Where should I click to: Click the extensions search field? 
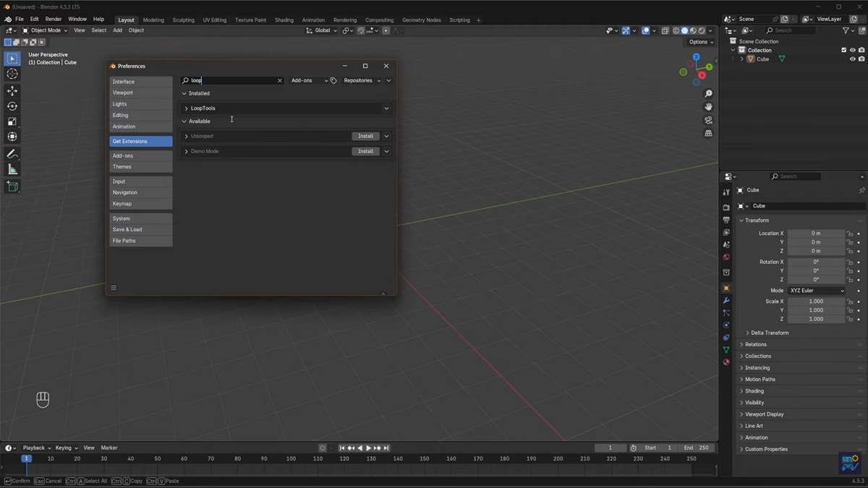coord(231,80)
